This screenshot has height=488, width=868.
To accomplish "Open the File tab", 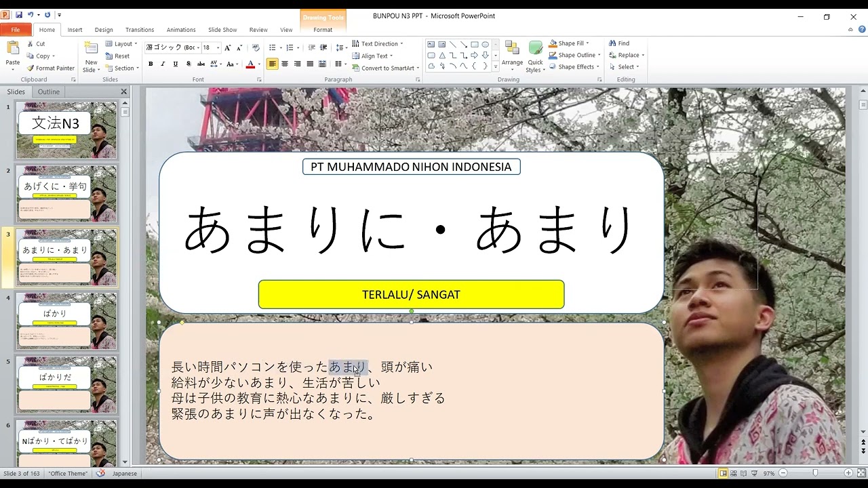I will tap(16, 30).
